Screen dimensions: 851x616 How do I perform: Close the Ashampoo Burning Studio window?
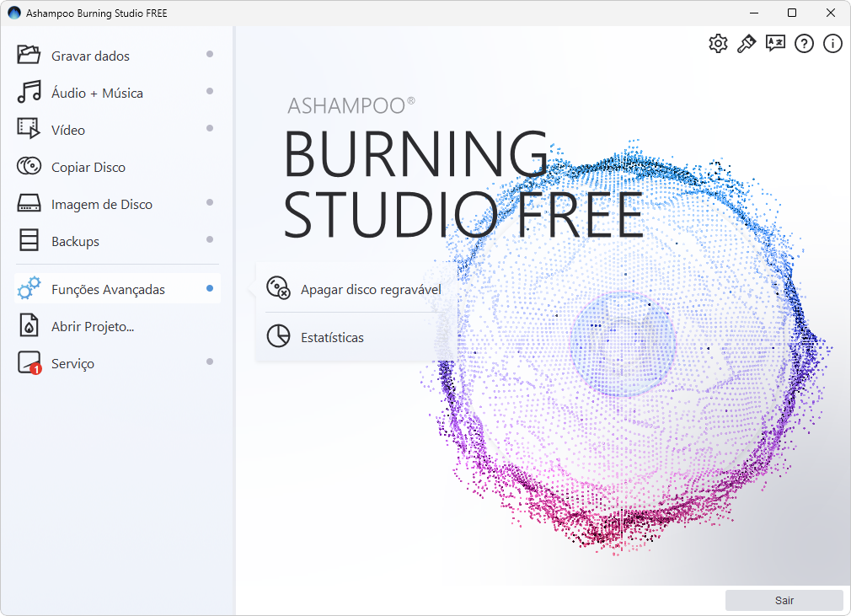click(x=831, y=13)
